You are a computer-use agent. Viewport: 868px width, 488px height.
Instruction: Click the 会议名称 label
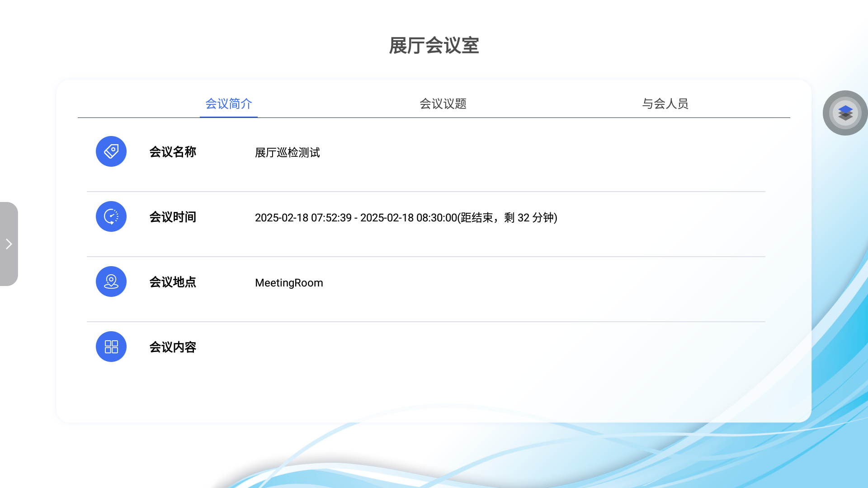173,152
